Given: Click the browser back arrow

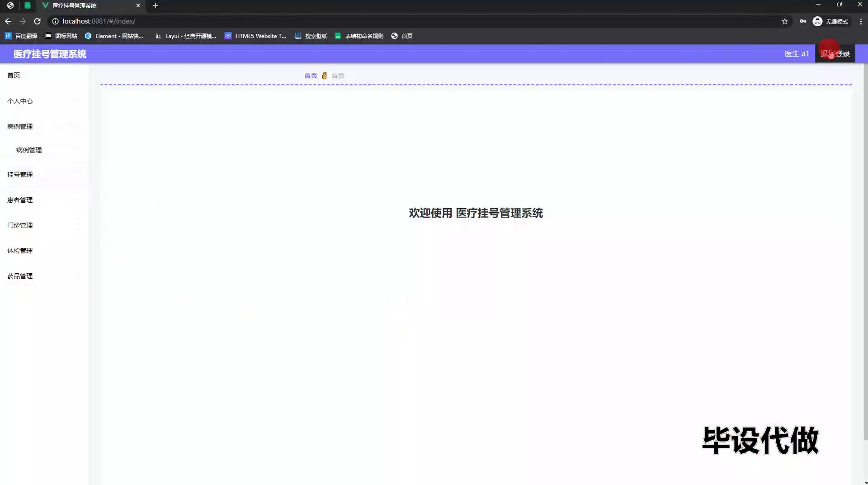Looking at the screenshot, I should pyautogui.click(x=8, y=21).
